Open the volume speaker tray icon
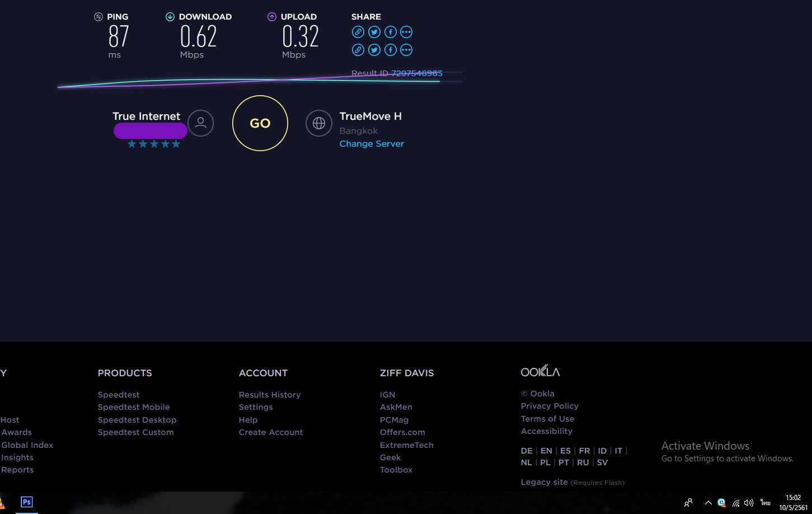Image resolution: width=812 pixels, height=514 pixels. [x=749, y=503]
